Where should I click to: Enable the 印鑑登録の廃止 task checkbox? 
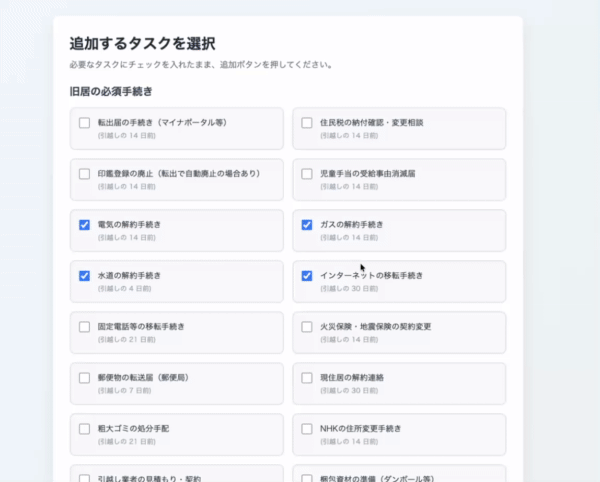pyautogui.click(x=84, y=174)
